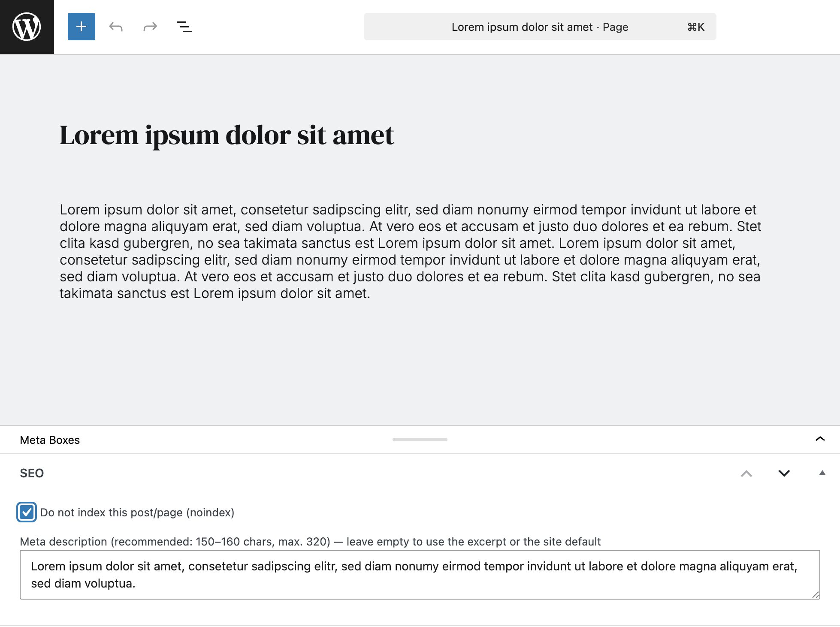The width and height of the screenshot is (840, 627).
Task: Open the document overview list view
Action: (x=184, y=27)
